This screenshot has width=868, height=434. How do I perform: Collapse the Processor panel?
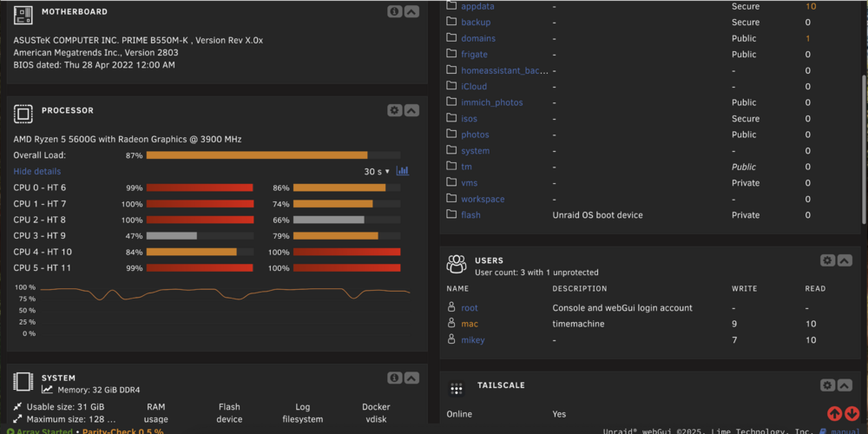(411, 110)
